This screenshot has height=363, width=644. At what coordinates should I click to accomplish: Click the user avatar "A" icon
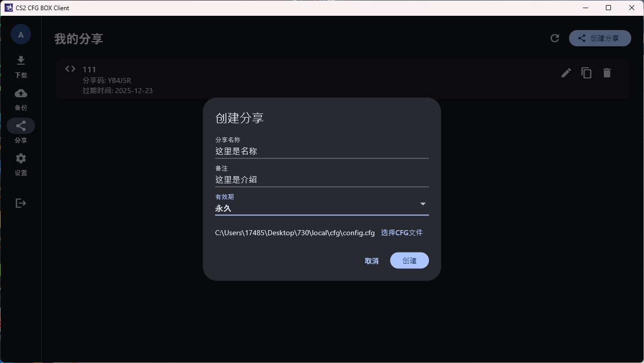[x=21, y=35]
